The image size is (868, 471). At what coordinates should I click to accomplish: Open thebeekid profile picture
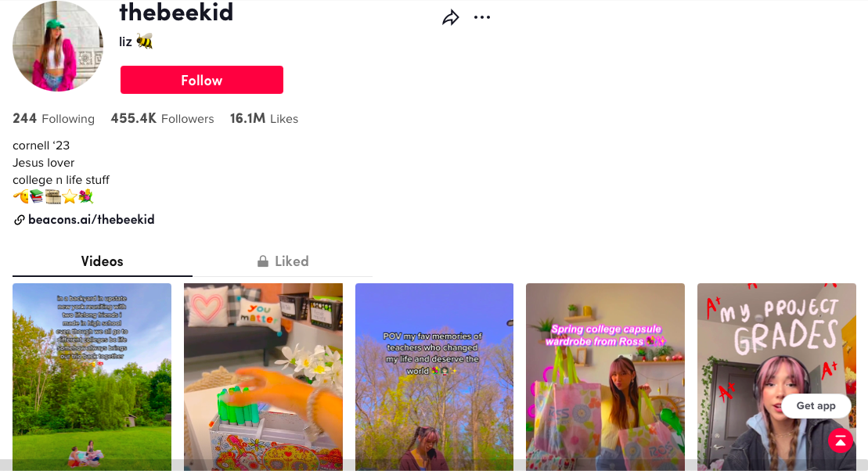pyautogui.click(x=58, y=46)
